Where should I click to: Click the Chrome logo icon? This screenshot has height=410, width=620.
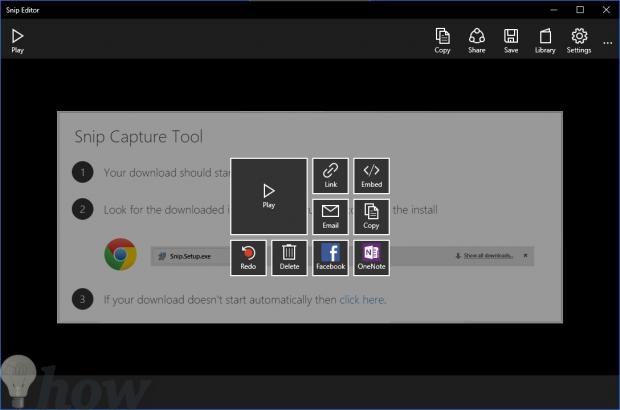(120, 254)
